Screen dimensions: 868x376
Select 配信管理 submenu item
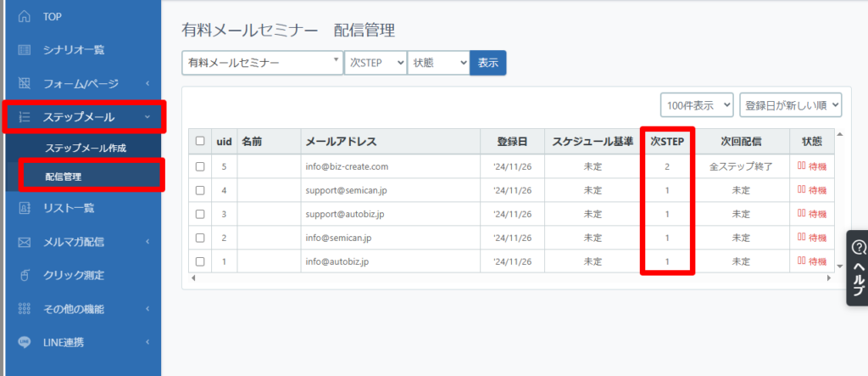[63, 177]
